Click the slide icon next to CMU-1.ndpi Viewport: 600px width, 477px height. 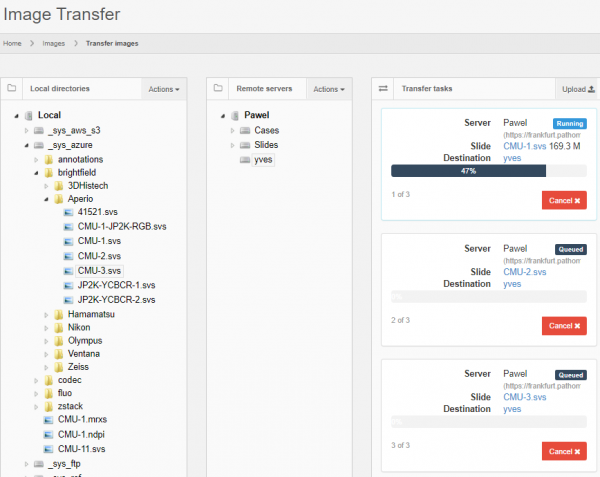coord(49,434)
